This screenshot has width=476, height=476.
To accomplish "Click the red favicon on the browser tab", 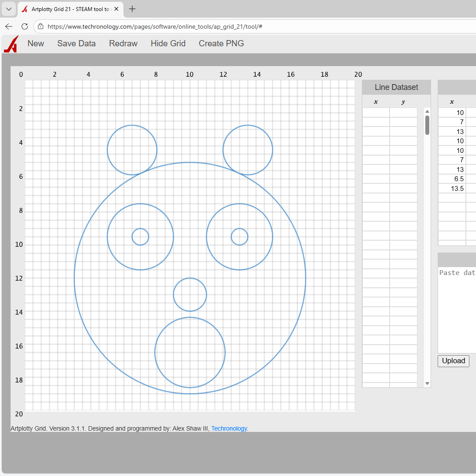I will pyautogui.click(x=24, y=8).
